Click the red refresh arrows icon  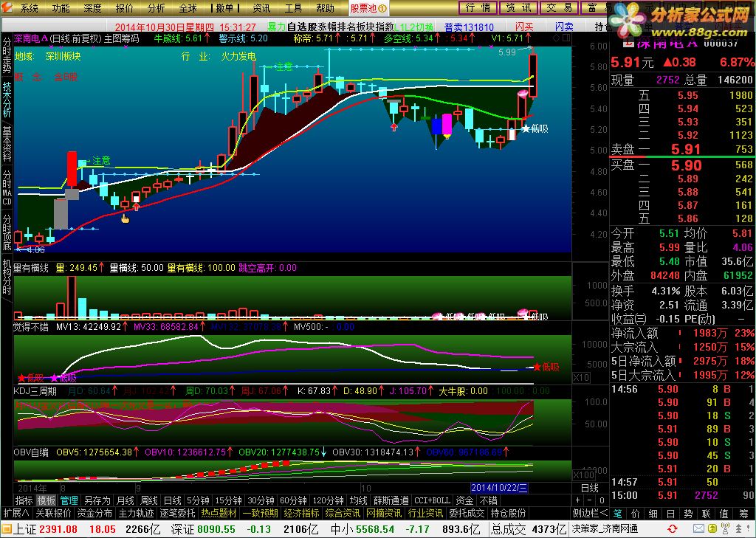(x=672, y=529)
